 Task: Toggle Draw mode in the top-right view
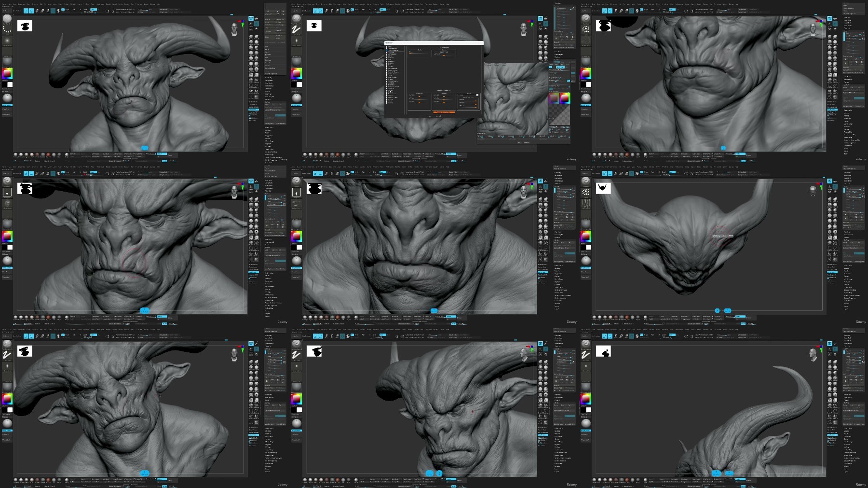tap(610, 11)
